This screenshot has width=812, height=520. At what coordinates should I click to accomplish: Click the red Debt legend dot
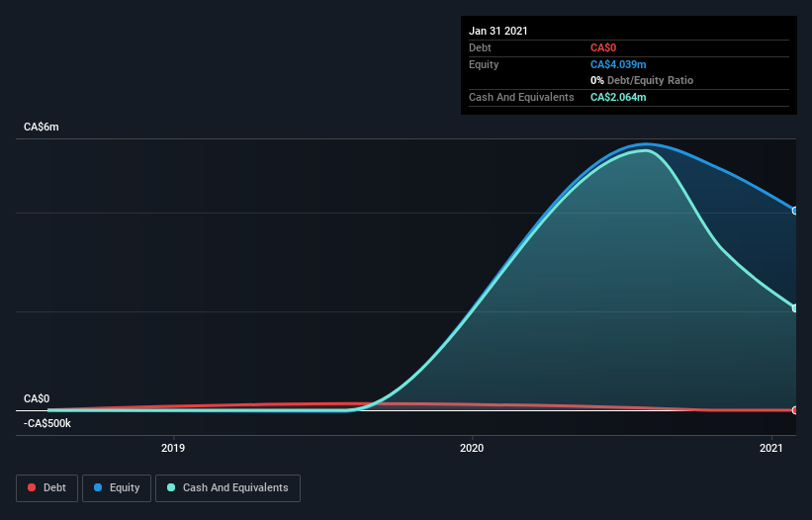32,487
